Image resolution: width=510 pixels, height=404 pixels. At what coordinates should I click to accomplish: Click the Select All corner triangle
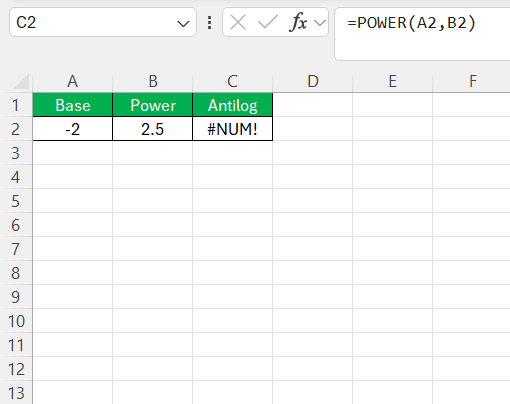pyautogui.click(x=21, y=81)
